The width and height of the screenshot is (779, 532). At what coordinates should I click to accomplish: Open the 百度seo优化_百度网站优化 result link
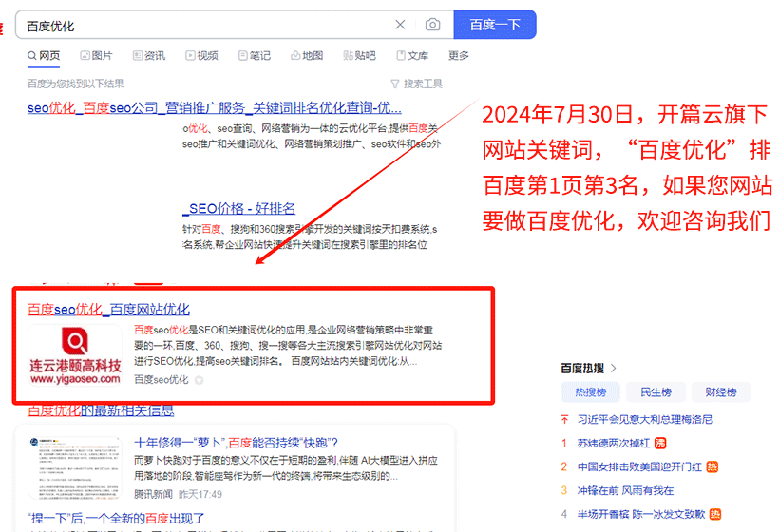tap(109, 310)
